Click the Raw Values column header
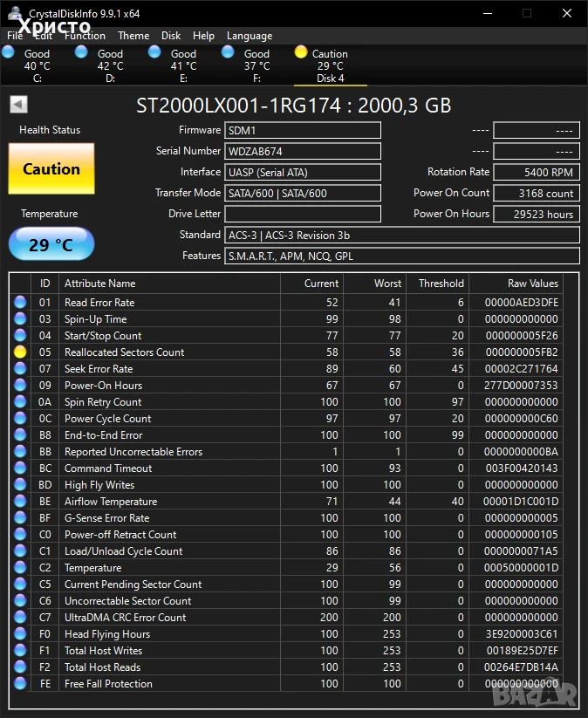This screenshot has width=588, height=718. pyautogui.click(x=516, y=284)
